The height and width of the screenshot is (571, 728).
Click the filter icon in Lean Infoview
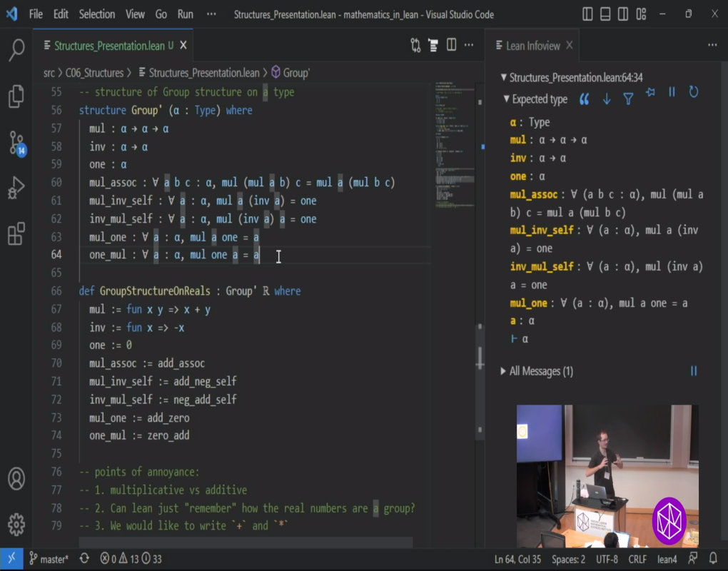628,99
